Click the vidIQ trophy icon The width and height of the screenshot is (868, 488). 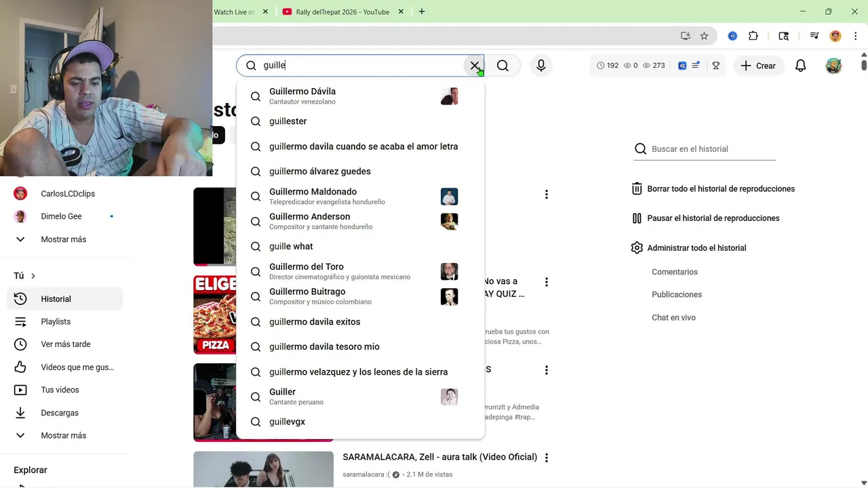pos(715,66)
